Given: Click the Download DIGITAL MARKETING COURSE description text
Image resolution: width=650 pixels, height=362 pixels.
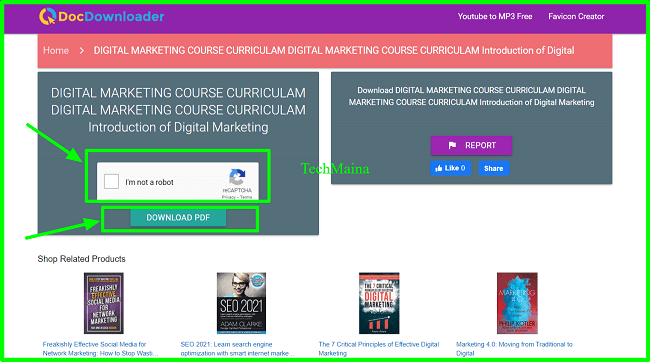Looking at the screenshot, I should [471, 96].
